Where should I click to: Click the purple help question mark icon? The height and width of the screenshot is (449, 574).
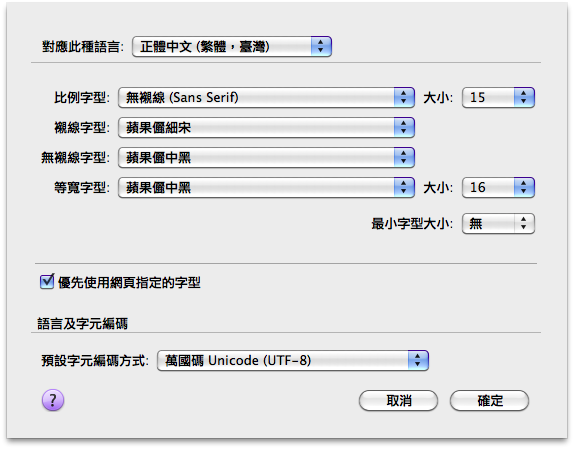tap(53, 400)
